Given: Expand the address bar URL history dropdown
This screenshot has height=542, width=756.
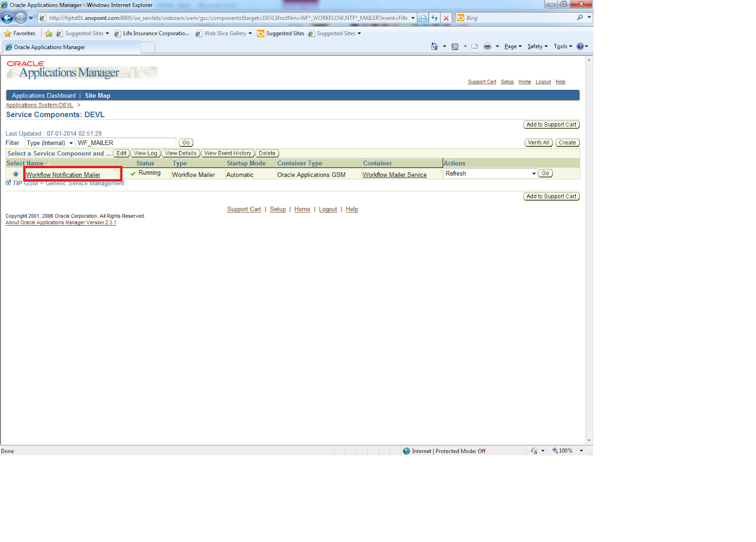Looking at the screenshot, I should 413,18.
